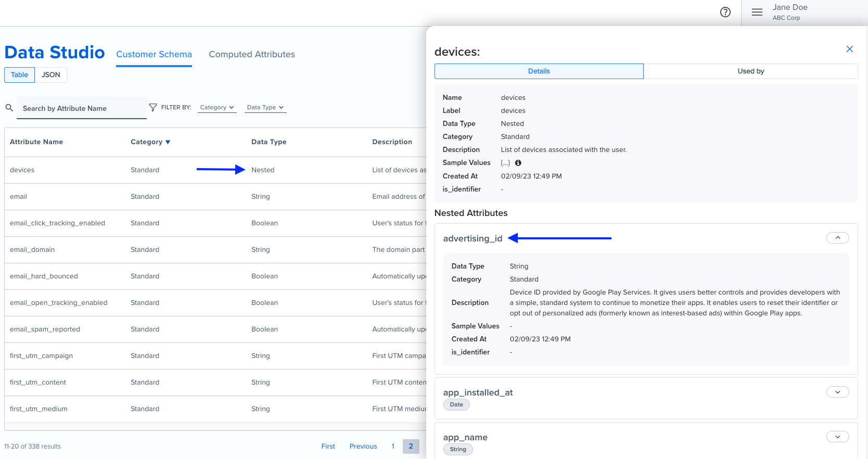868x459 pixels.
Task: Expand the app_installed_at nested attribute
Action: (x=837, y=392)
